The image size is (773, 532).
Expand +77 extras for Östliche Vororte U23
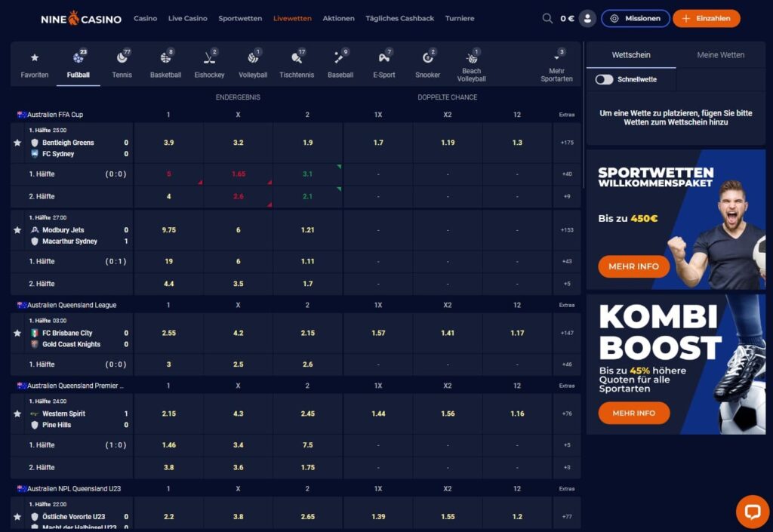point(567,517)
